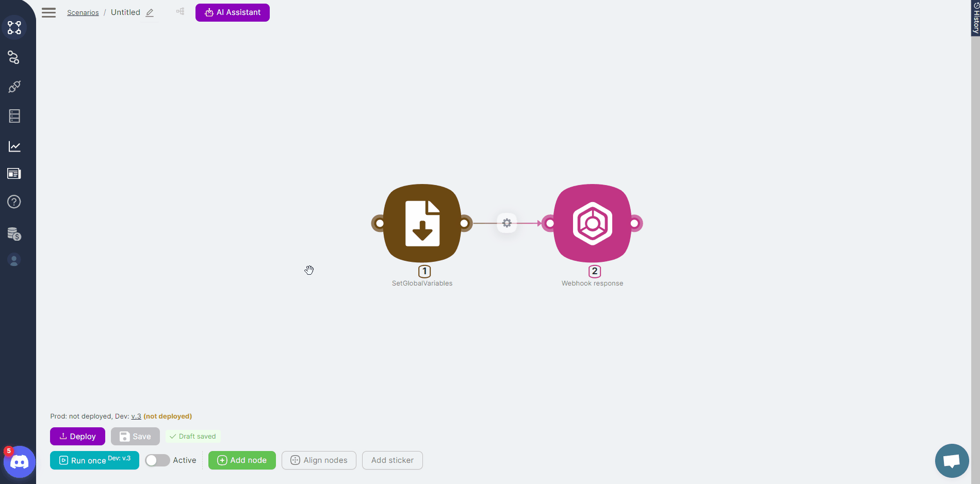Click the Deploy button
980x484 pixels.
77,437
